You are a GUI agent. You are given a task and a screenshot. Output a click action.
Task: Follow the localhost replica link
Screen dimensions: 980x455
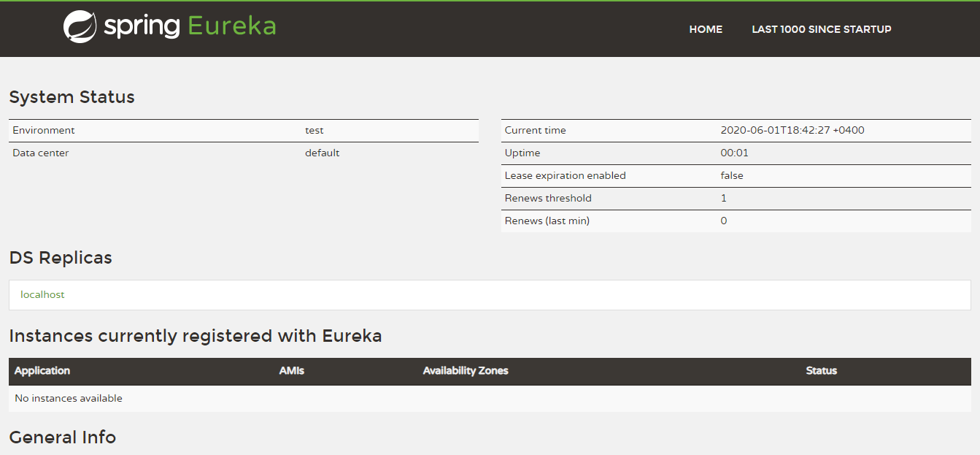[42, 294]
